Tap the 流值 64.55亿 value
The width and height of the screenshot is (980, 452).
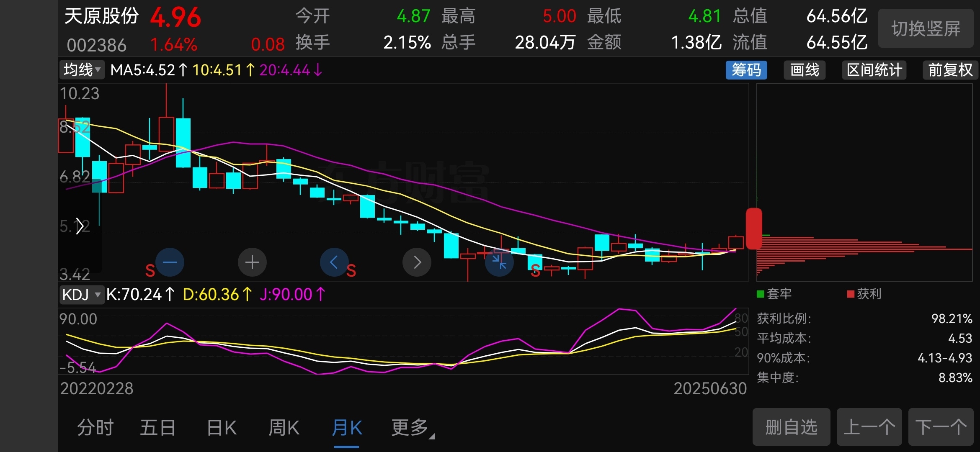click(837, 43)
